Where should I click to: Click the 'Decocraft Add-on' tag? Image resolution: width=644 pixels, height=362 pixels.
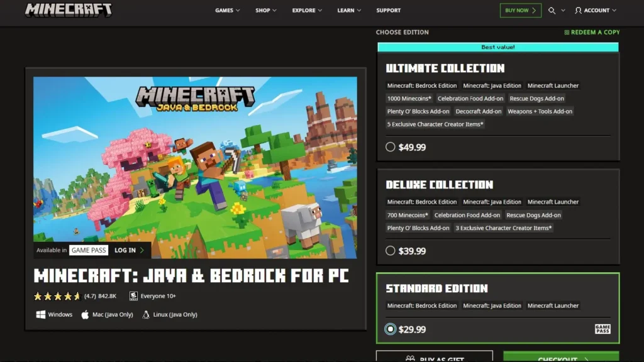tap(479, 111)
